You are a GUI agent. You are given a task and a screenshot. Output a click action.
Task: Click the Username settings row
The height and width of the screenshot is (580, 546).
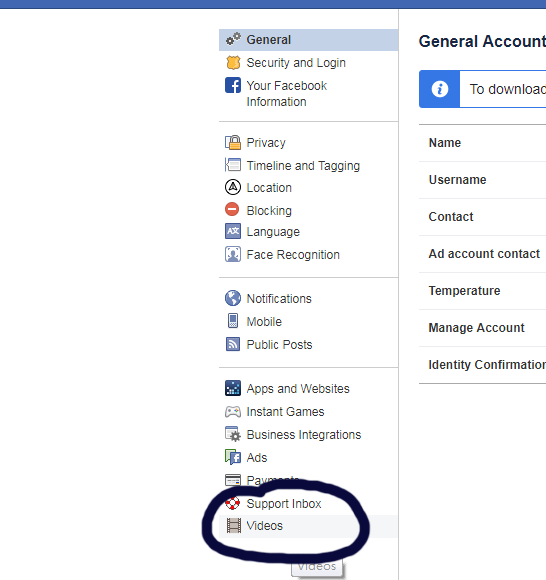click(482, 180)
